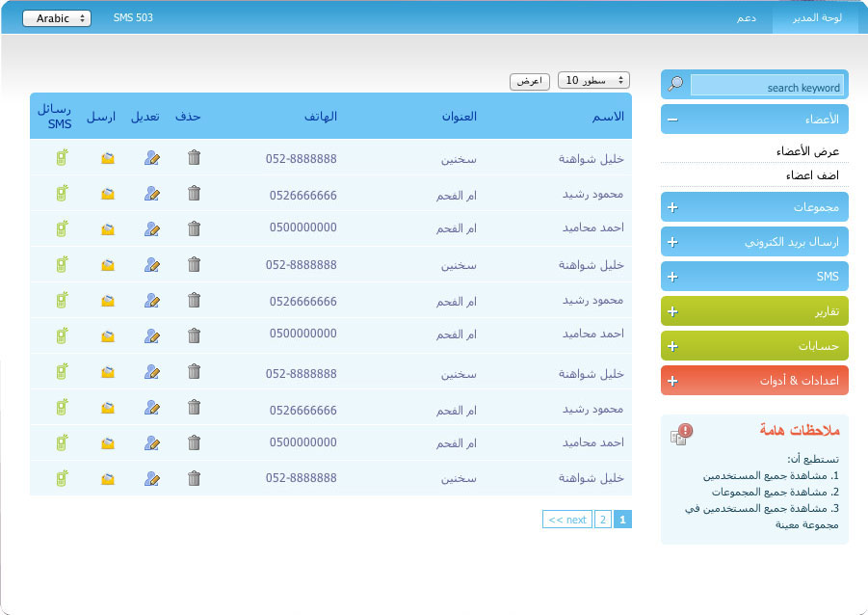Image resolution: width=868 pixels, height=615 pixels.
Task: Send email to third row member
Action: 108,228
